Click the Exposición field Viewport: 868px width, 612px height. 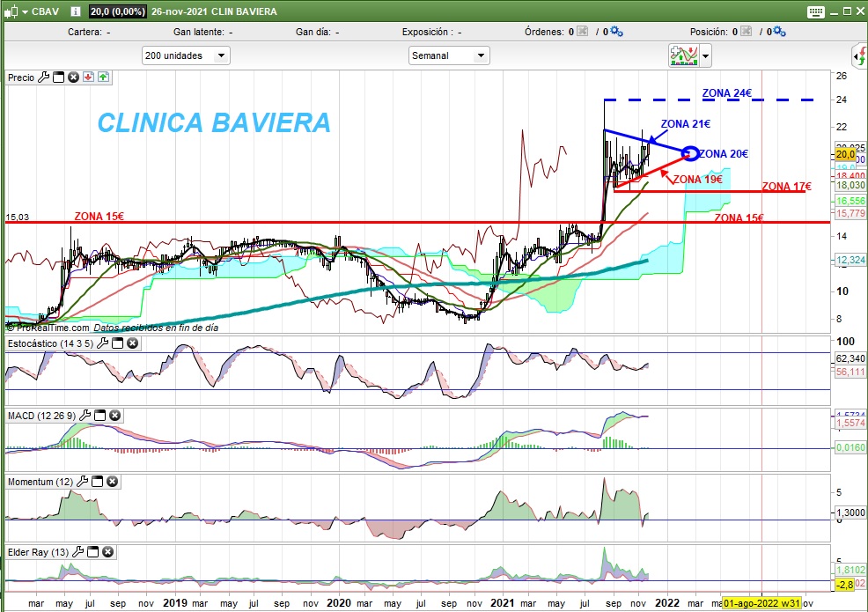point(431,32)
